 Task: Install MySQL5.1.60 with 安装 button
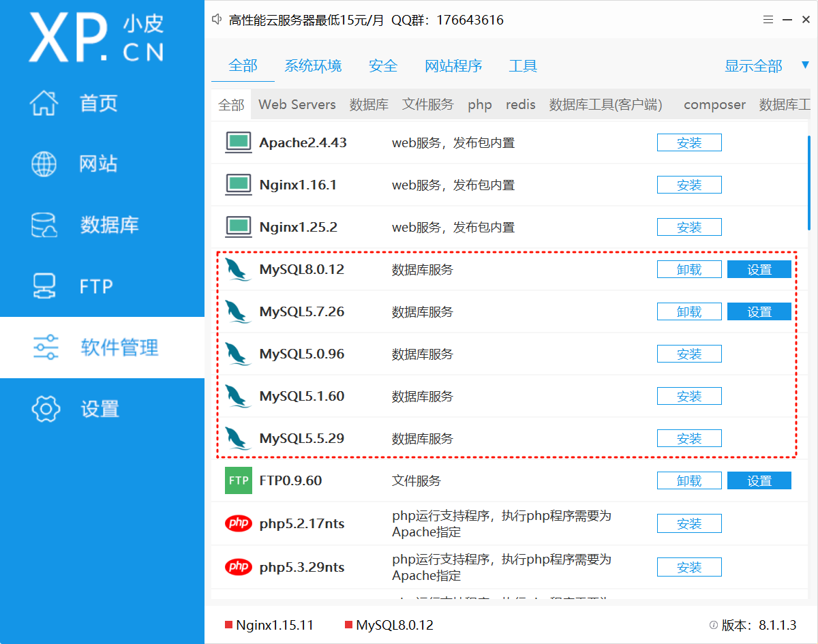(689, 396)
